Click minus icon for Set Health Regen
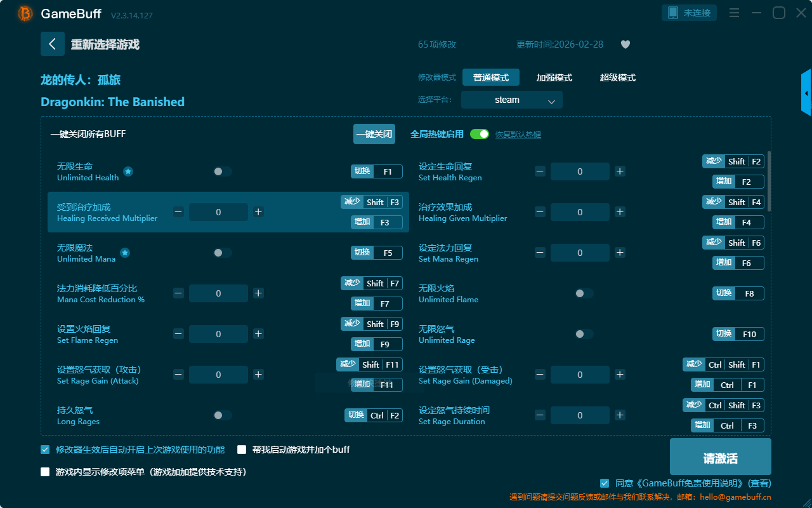The height and width of the screenshot is (508, 812). pyautogui.click(x=540, y=171)
